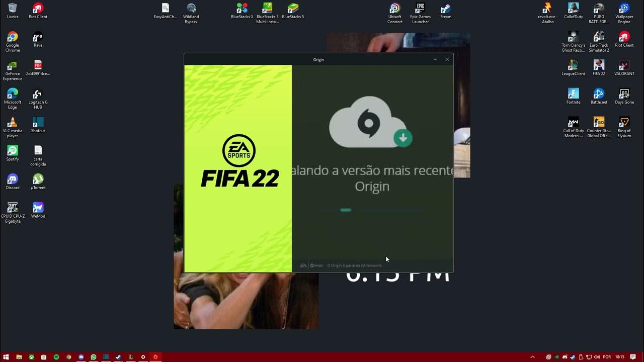Open the Steam desktop shortcut
Image resolution: width=644 pixels, height=362 pixels.
coord(446,11)
